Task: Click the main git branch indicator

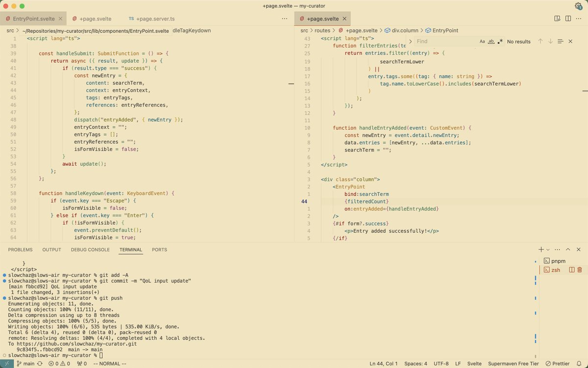Action: click(25, 364)
